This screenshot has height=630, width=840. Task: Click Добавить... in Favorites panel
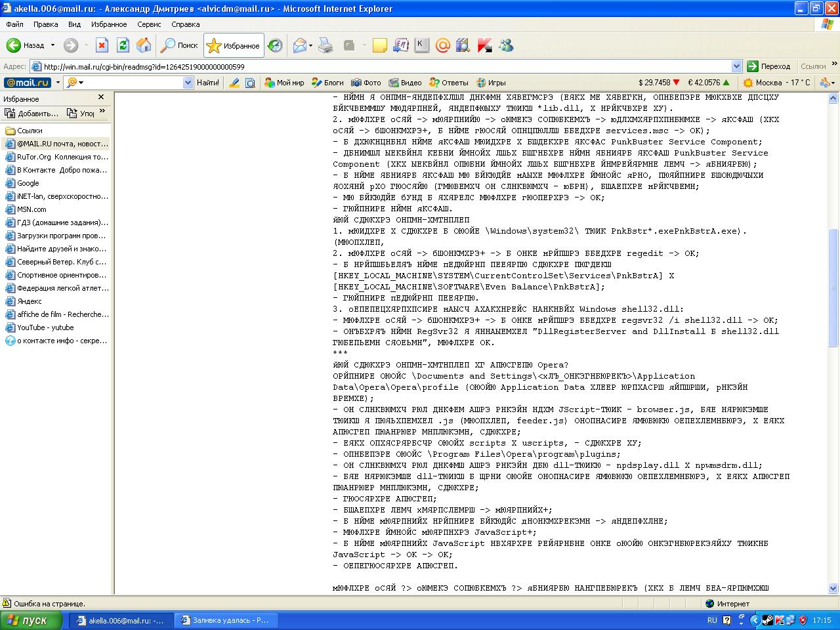point(31,114)
